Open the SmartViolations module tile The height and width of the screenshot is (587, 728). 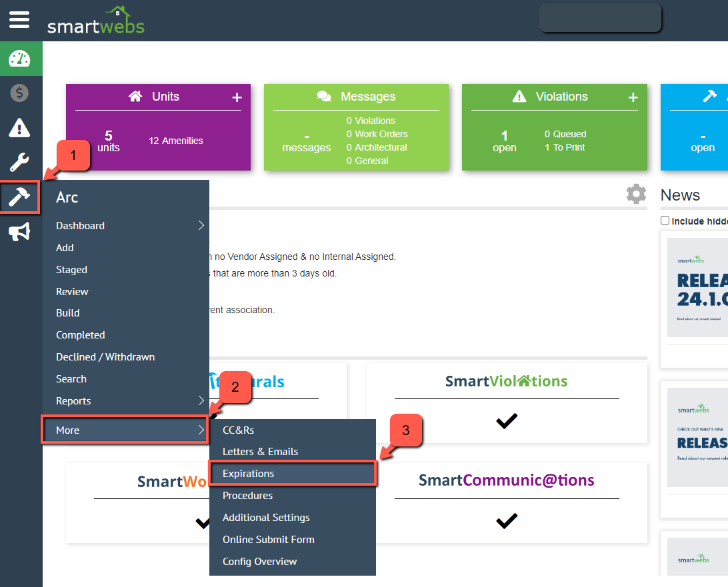507,403
